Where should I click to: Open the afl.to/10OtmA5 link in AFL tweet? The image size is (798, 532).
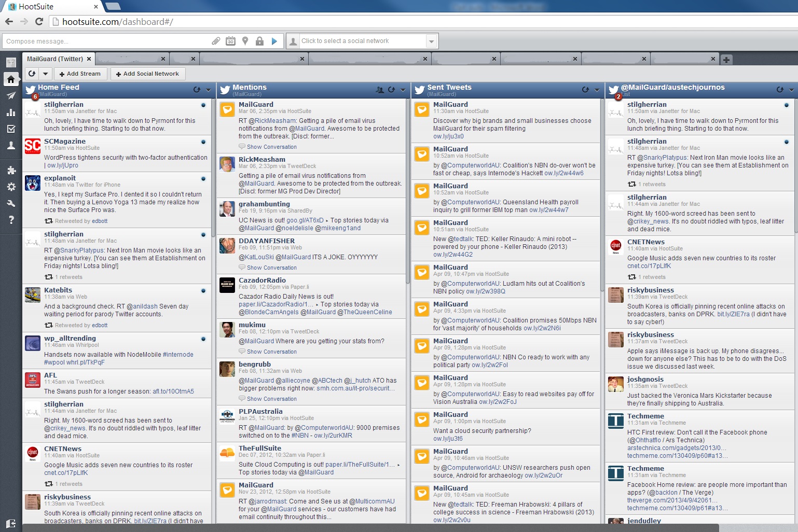(x=173, y=391)
